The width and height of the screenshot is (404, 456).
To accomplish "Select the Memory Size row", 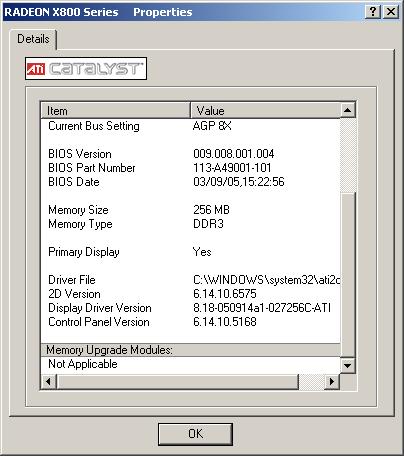I will click(x=190, y=210).
